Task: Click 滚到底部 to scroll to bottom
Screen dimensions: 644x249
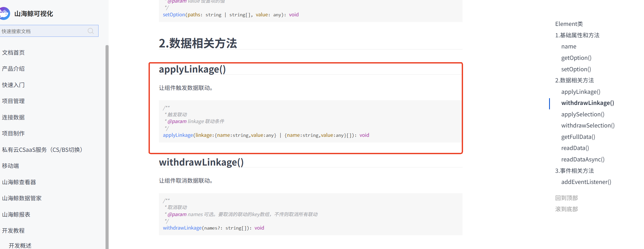Action: tap(566, 209)
